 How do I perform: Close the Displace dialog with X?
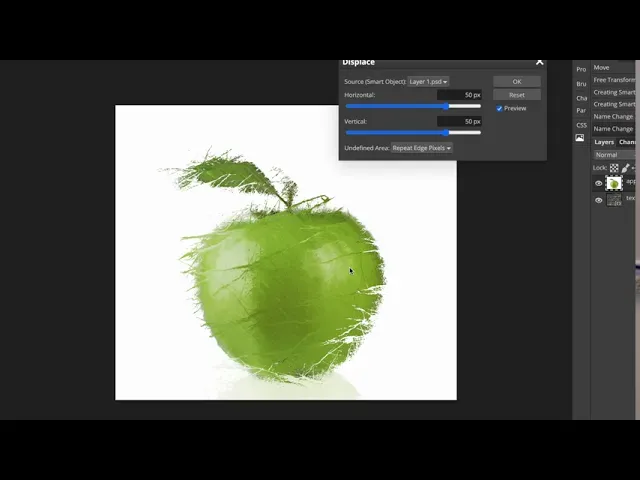click(540, 62)
